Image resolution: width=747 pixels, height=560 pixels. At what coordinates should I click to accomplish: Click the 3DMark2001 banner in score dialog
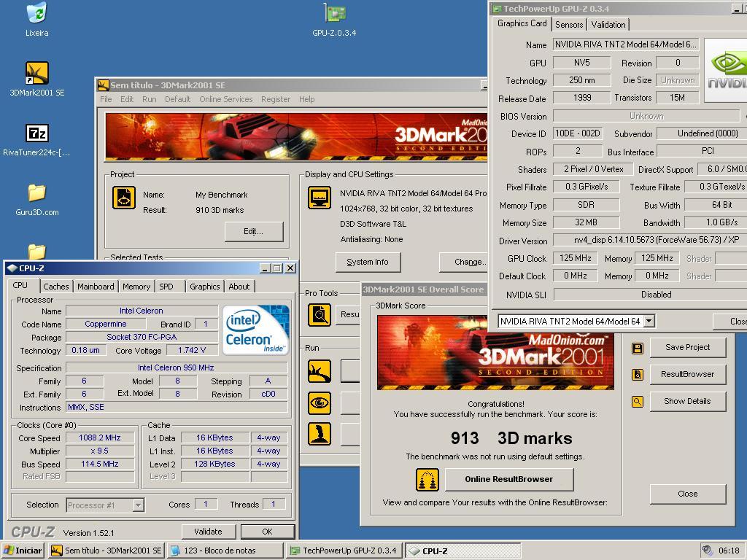(x=495, y=352)
